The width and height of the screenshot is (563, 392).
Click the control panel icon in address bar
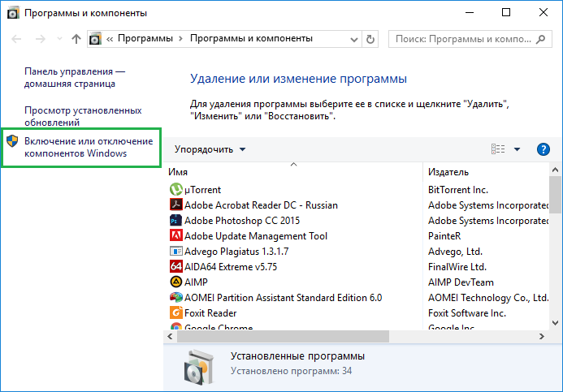pos(95,39)
